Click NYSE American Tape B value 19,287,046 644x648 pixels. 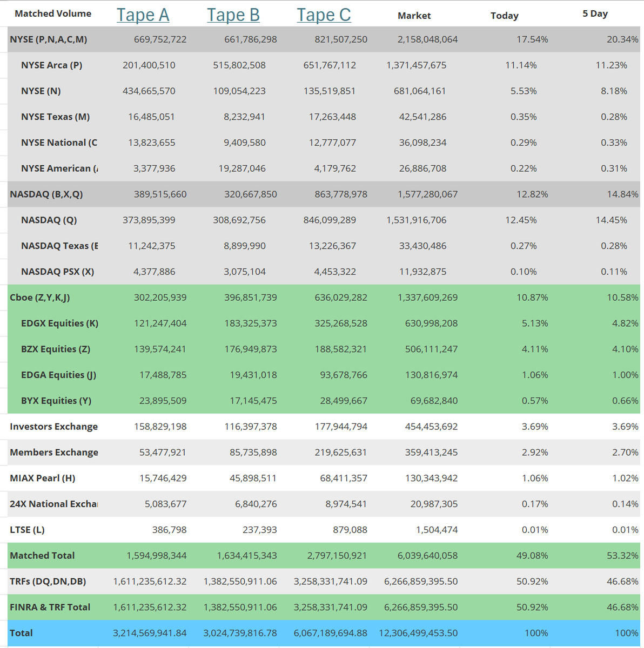tap(242, 168)
